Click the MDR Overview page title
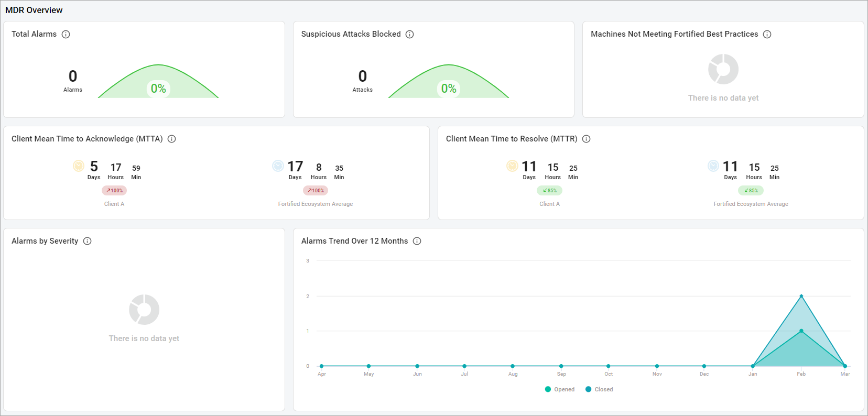Viewport: 868px width, 416px height. point(34,10)
